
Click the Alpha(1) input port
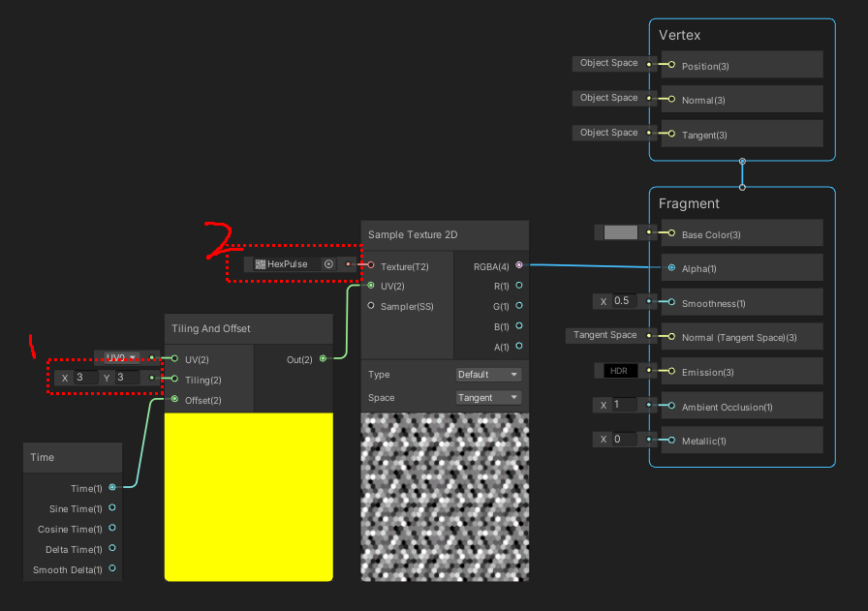(671, 268)
